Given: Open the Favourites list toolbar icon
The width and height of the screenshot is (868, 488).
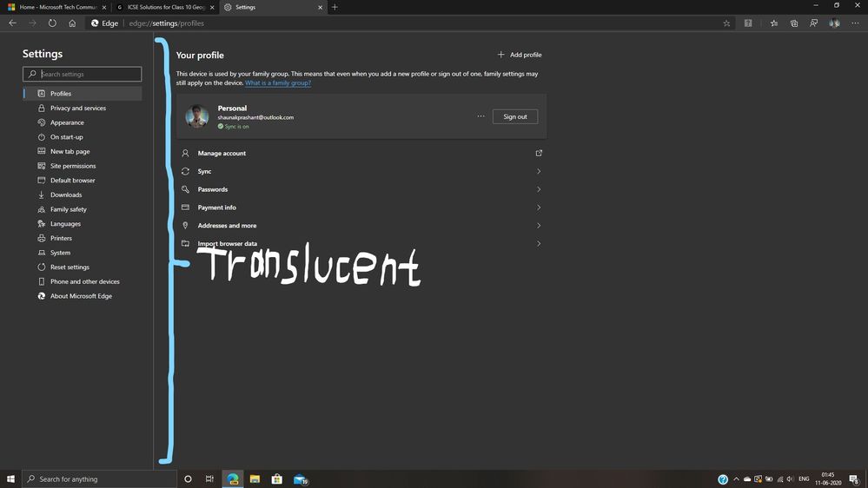Looking at the screenshot, I should tap(774, 23).
